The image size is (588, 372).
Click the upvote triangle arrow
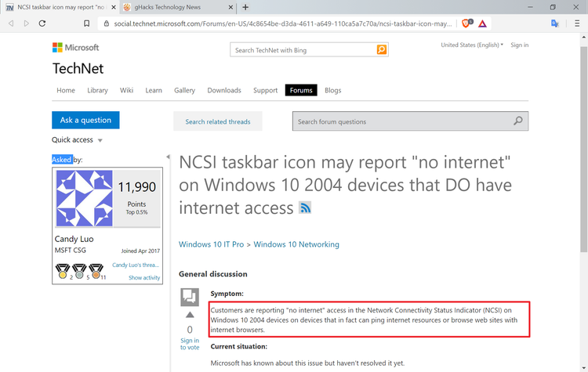point(190,315)
